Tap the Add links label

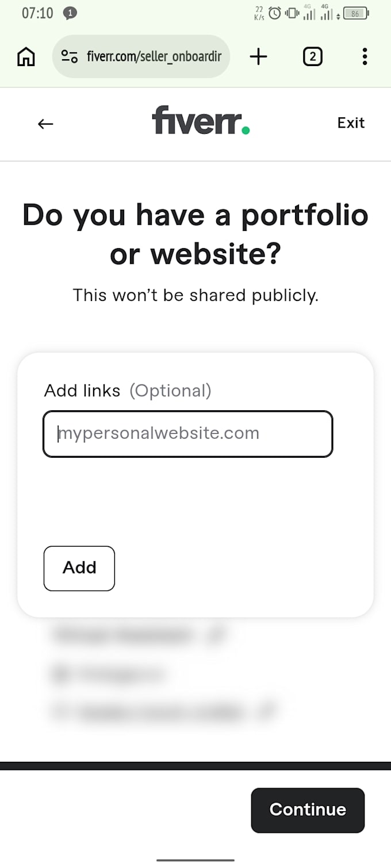click(82, 391)
